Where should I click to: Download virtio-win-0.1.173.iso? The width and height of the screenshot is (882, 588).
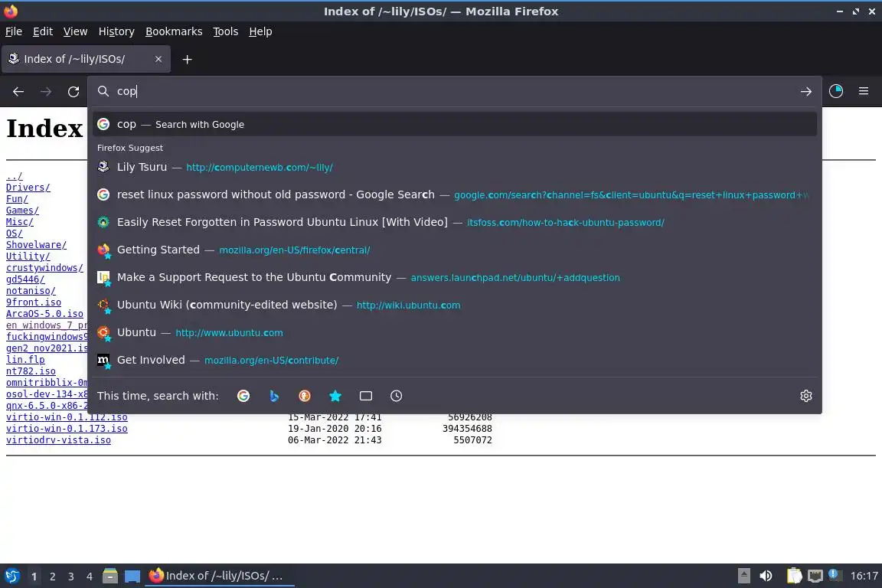pos(67,429)
